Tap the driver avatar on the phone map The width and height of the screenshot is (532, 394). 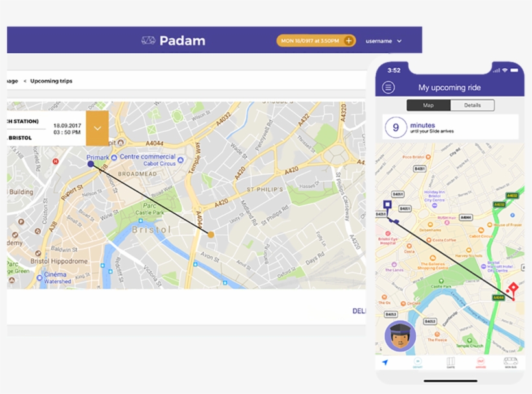click(400, 336)
